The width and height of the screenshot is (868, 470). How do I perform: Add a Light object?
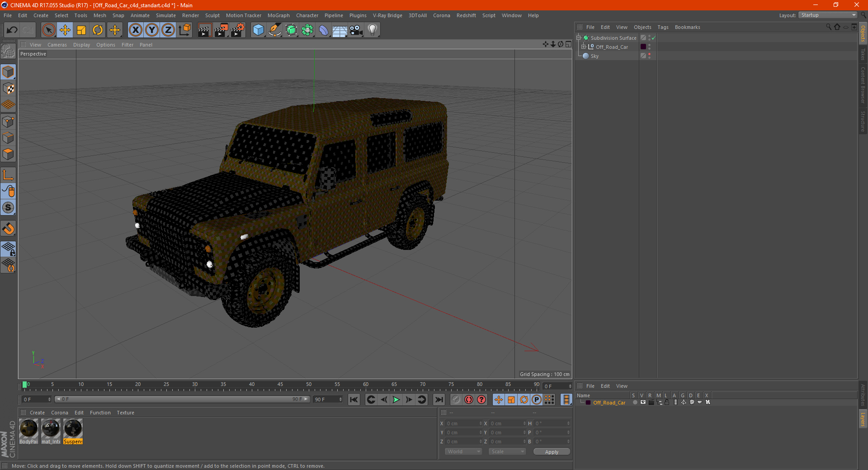373,30
